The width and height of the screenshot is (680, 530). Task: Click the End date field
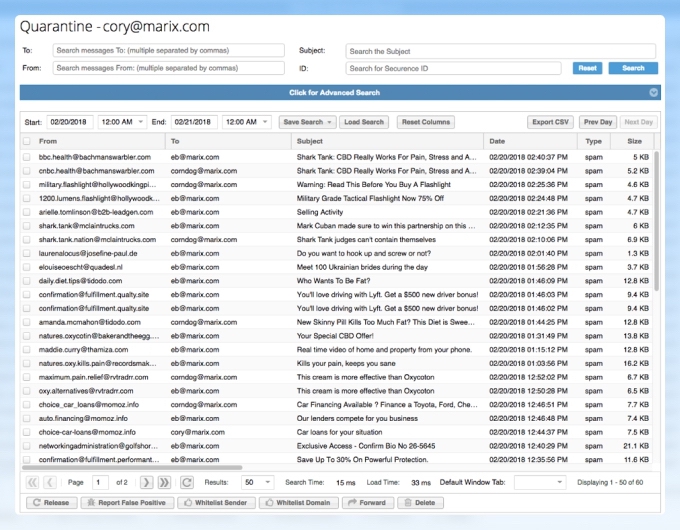194,122
